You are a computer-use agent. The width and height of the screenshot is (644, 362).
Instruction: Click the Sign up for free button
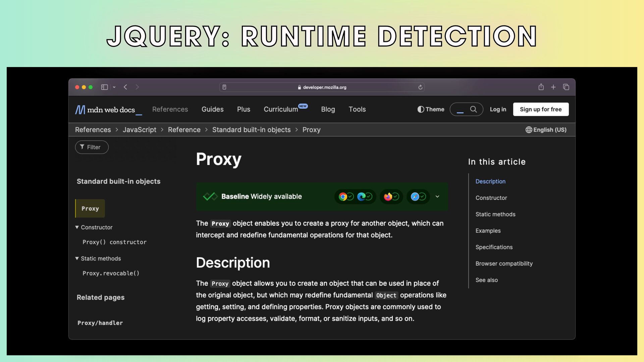541,109
